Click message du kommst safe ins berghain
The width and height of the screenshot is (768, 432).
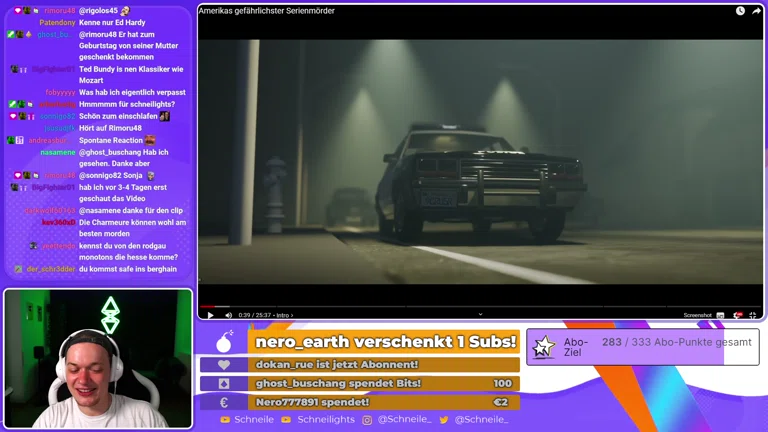[x=128, y=269]
